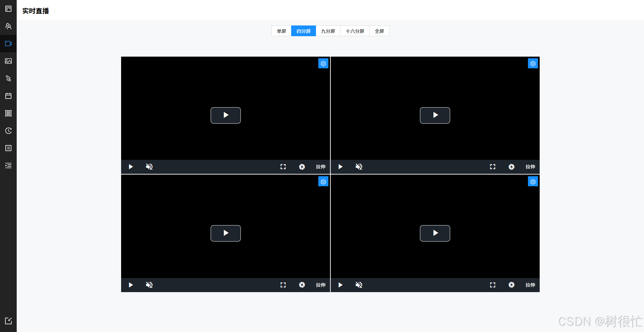Open the history clock sidebar icon
The width and height of the screenshot is (644, 332).
click(8, 131)
